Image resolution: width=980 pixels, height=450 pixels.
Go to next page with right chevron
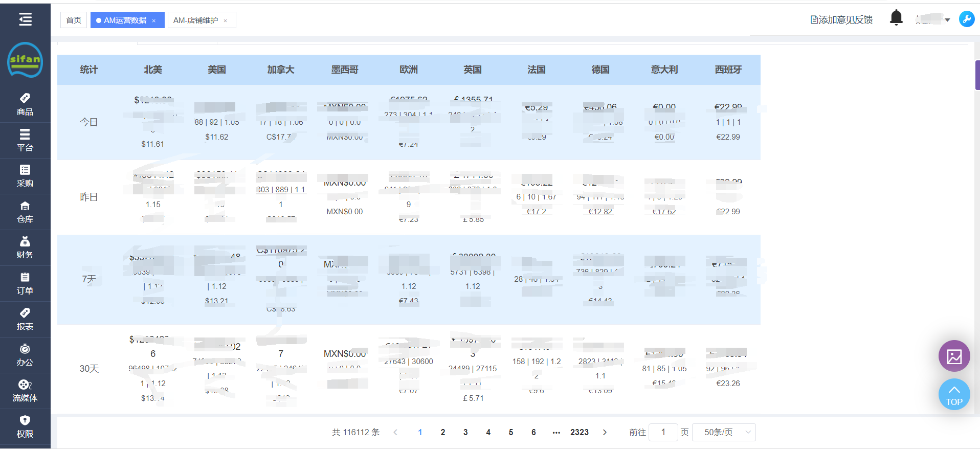pyautogui.click(x=605, y=432)
